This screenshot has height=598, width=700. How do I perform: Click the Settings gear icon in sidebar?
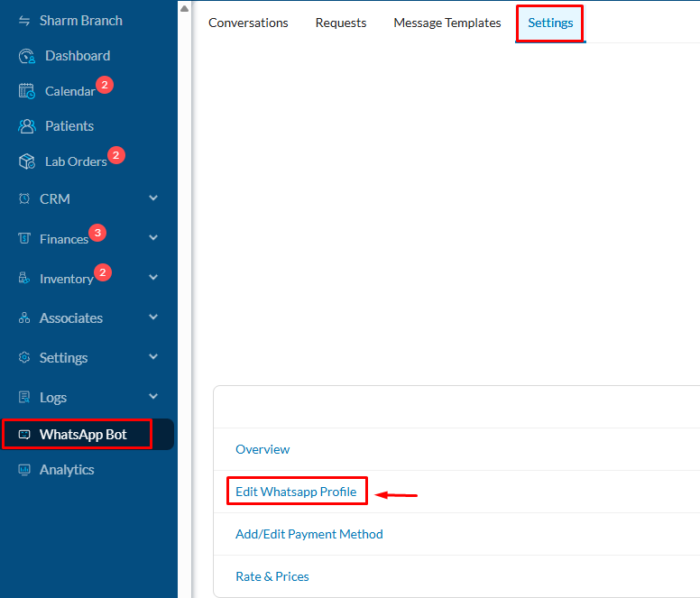point(24,357)
